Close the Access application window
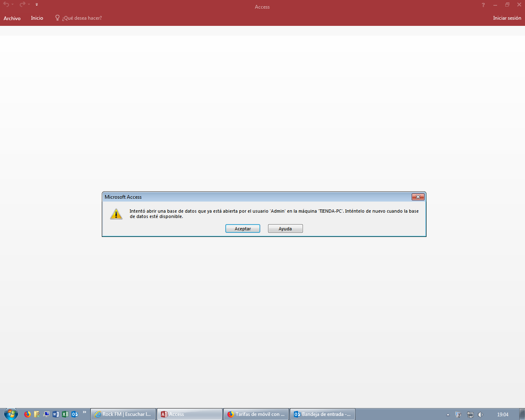525x420 pixels. (x=519, y=5)
